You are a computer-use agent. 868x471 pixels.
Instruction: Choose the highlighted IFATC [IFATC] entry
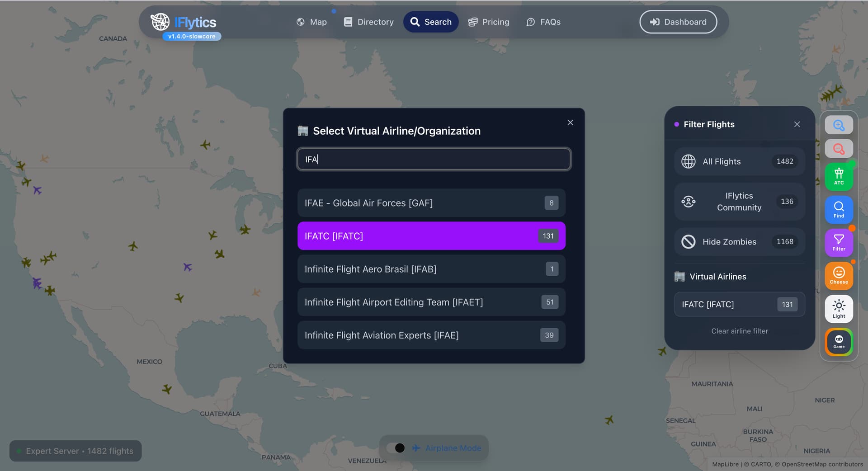pos(431,236)
